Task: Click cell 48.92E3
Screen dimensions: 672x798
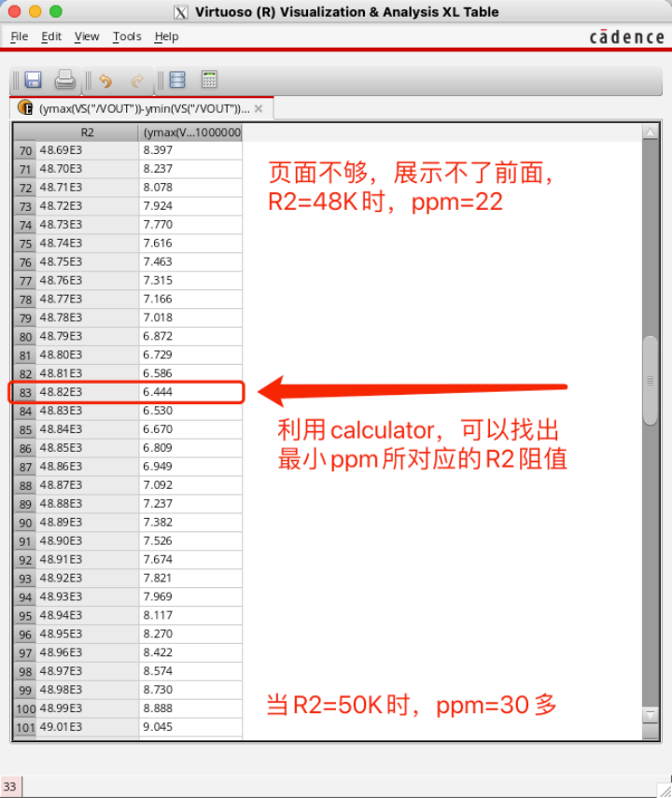Action: coord(87,578)
